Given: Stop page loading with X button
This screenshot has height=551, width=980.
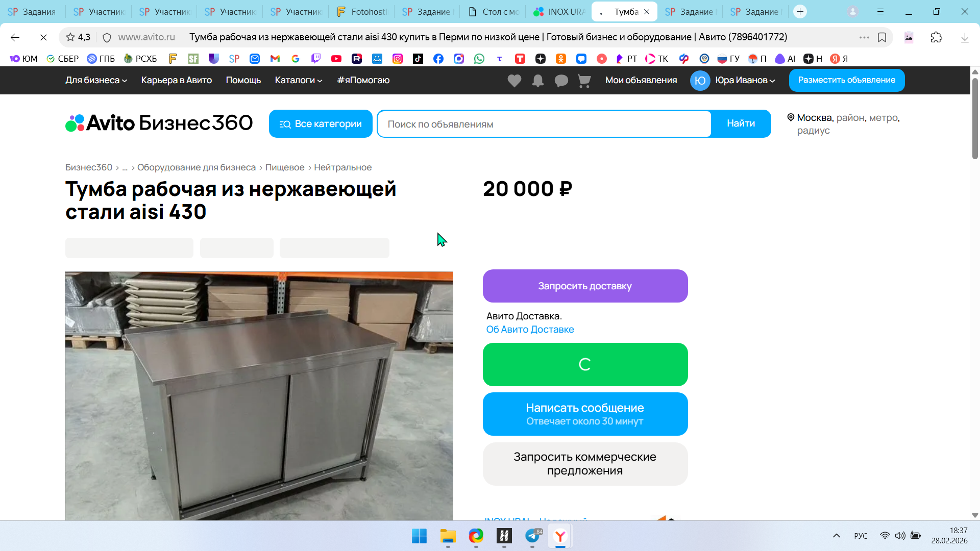Looking at the screenshot, I should (x=43, y=37).
